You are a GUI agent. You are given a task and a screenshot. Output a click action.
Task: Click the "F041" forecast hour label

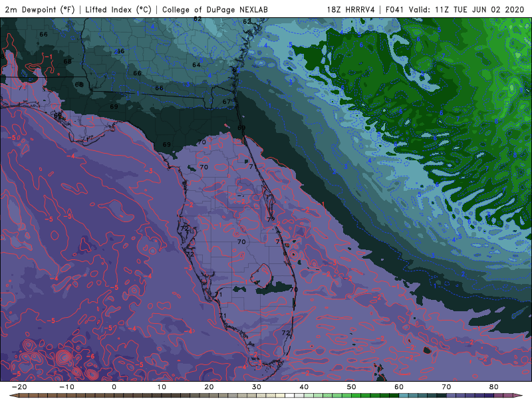[x=395, y=9]
